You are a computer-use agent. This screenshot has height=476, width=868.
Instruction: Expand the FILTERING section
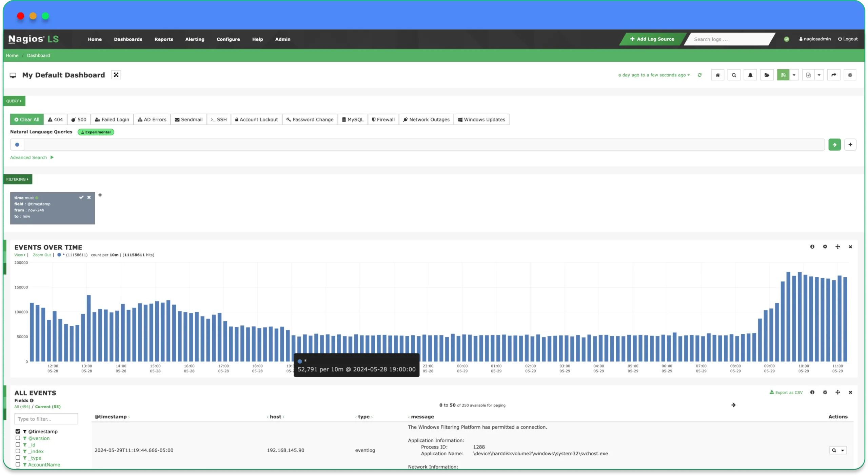17,179
